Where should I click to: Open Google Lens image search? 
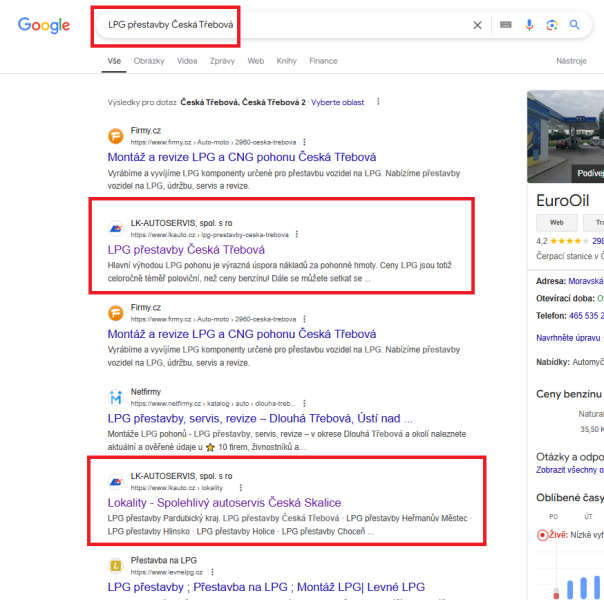click(552, 25)
